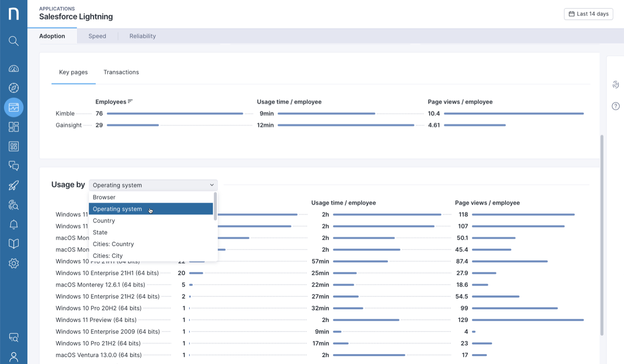
Task: Click Gainsight's usage time 12min
Action: 265,125
